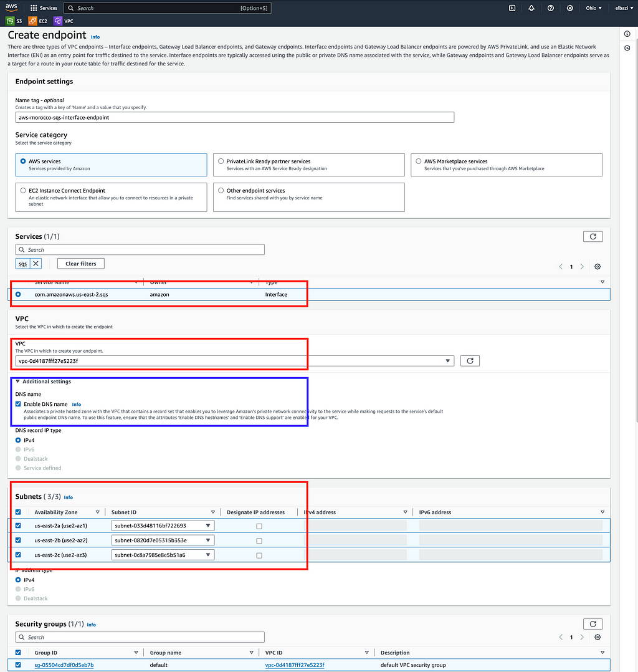Image resolution: width=638 pixels, height=672 pixels.
Task: Open subnet dropdown for us-east-2b
Action: coord(163,540)
